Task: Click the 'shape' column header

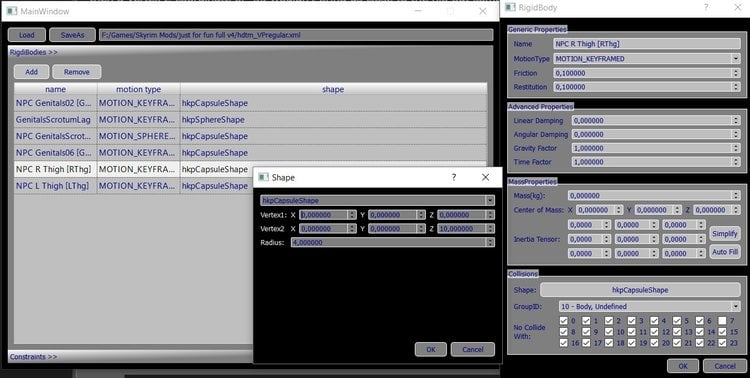Action: pyautogui.click(x=333, y=89)
